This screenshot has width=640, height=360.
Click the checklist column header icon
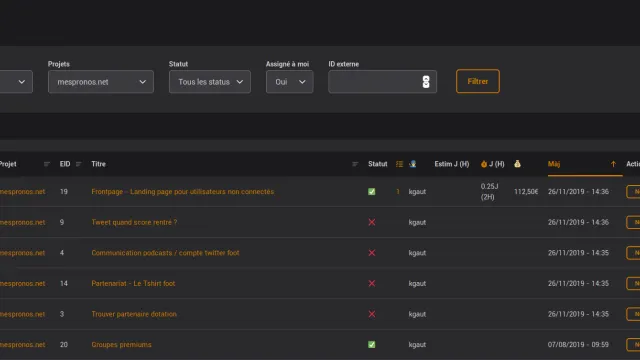[399, 164]
